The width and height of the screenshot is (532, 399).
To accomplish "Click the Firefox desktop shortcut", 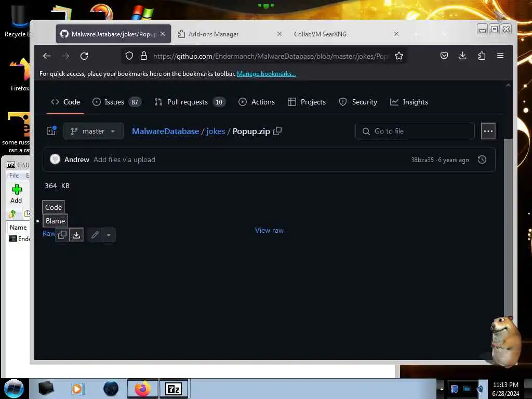I will (x=20, y=75).
